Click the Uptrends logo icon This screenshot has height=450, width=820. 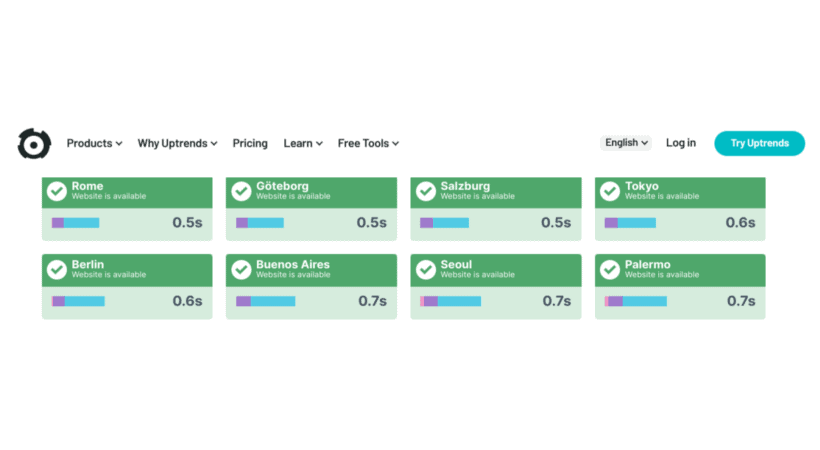pos(34,143)
